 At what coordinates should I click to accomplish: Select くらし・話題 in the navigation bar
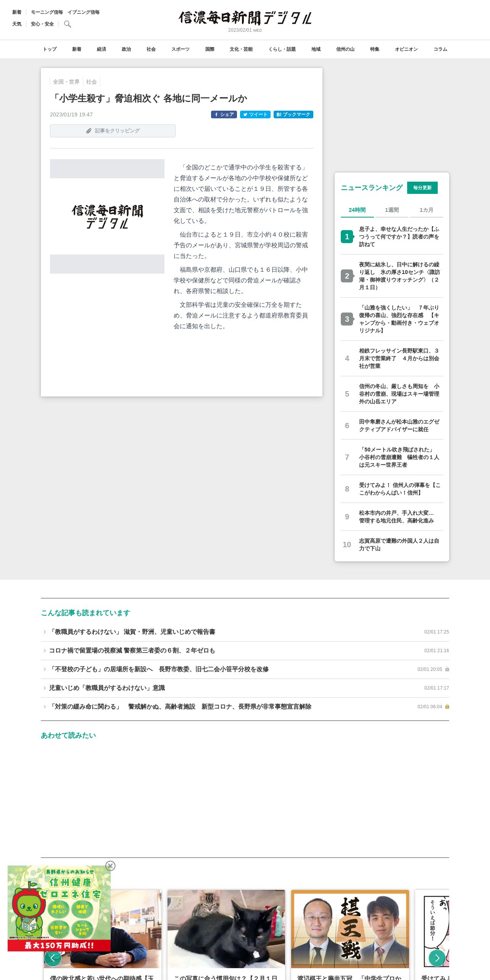[282, 49]
